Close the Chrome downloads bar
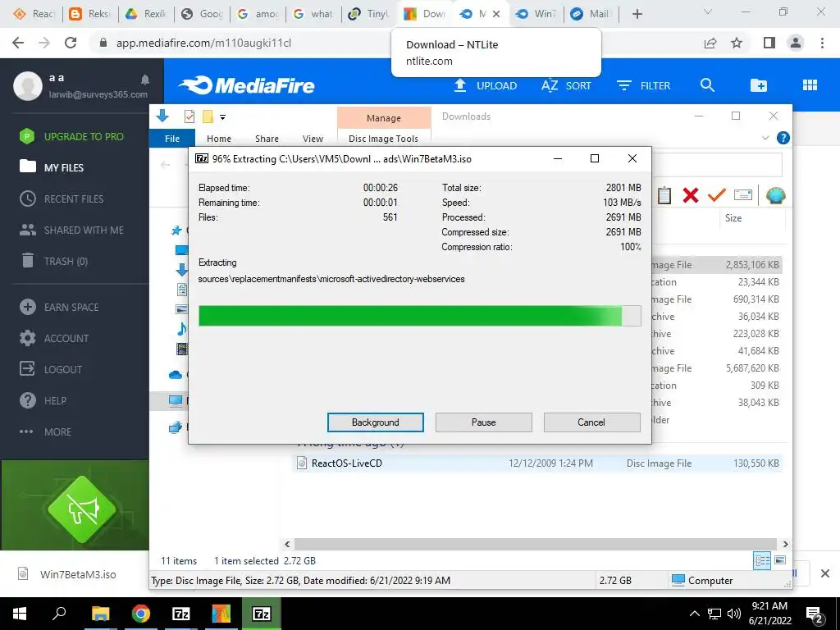 pyautogui.click(x=825, y=573)
